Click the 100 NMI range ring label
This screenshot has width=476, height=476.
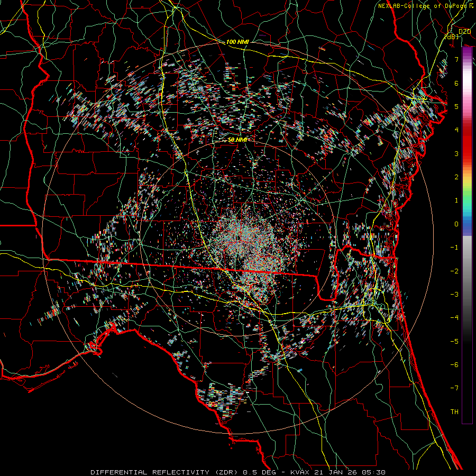[x=237, y=42]
